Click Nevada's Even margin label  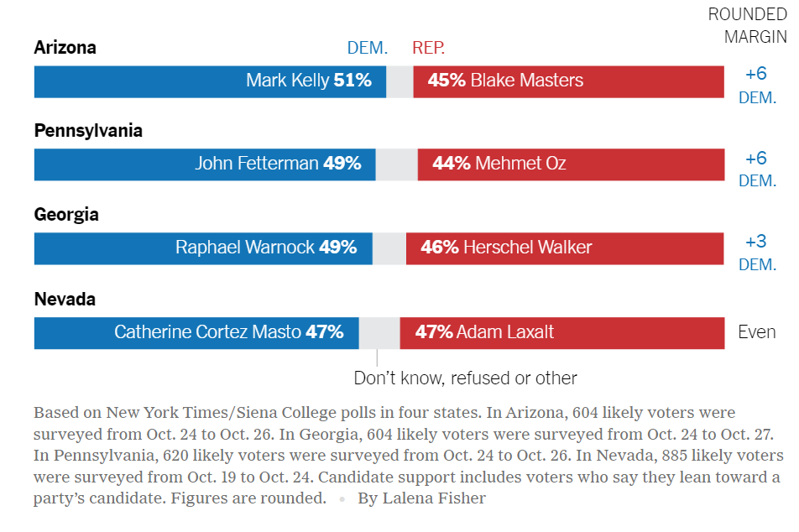(757, 332)
